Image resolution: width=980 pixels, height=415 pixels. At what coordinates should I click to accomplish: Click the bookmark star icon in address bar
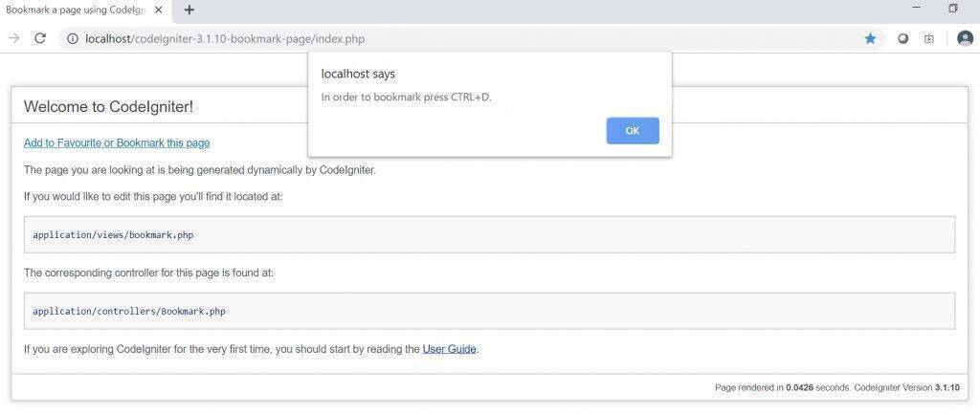tap(870, 38)
